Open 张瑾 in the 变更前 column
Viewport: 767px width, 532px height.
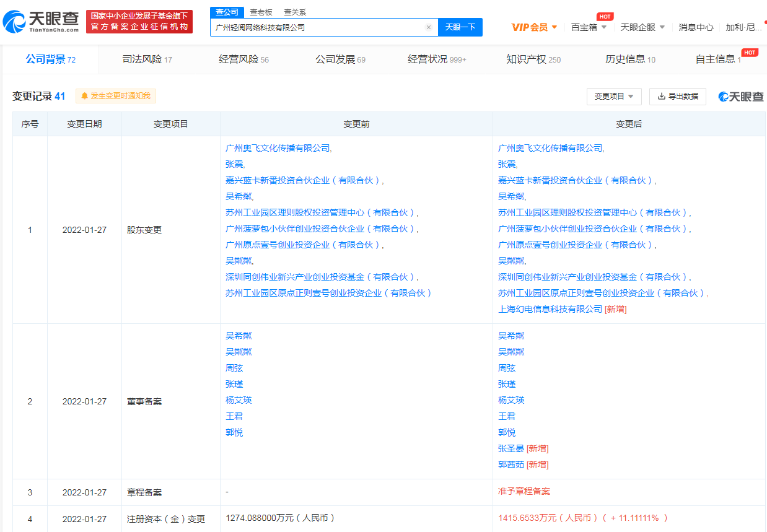pyautogui.click(x=234, y=384)
